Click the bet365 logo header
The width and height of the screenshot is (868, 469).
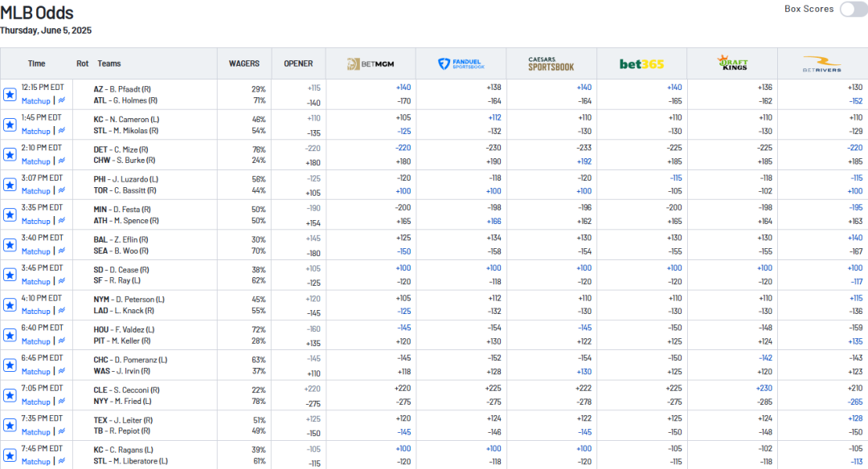coord(641,64)
